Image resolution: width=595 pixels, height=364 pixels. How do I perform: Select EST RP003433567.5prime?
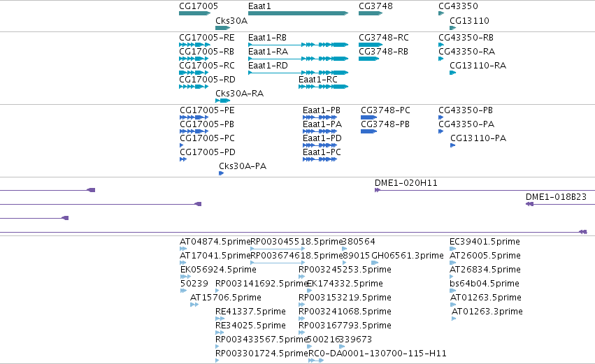coord(217,347)
